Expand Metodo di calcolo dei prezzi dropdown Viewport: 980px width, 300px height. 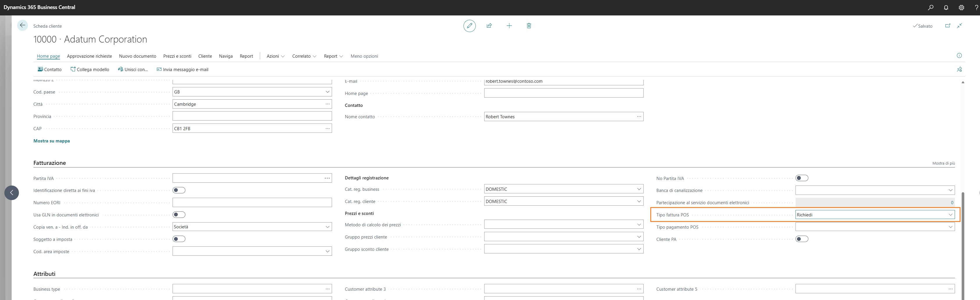coord(639,225)
